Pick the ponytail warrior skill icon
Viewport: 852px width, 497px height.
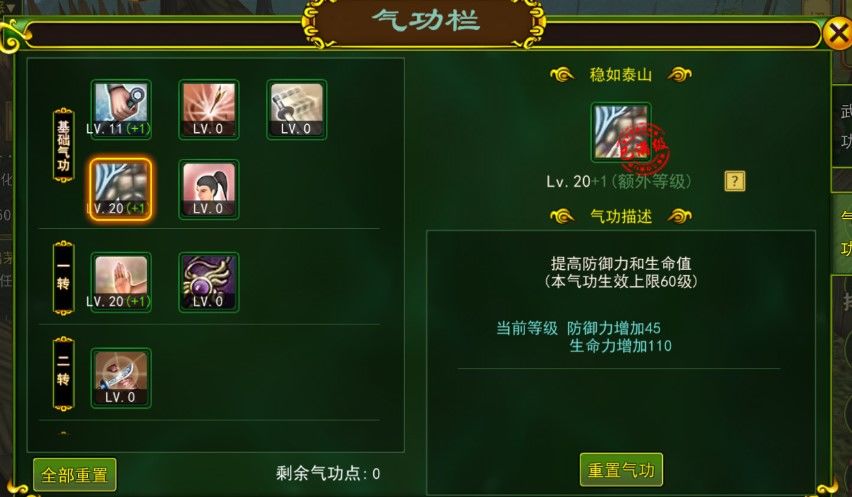point(209,189)
